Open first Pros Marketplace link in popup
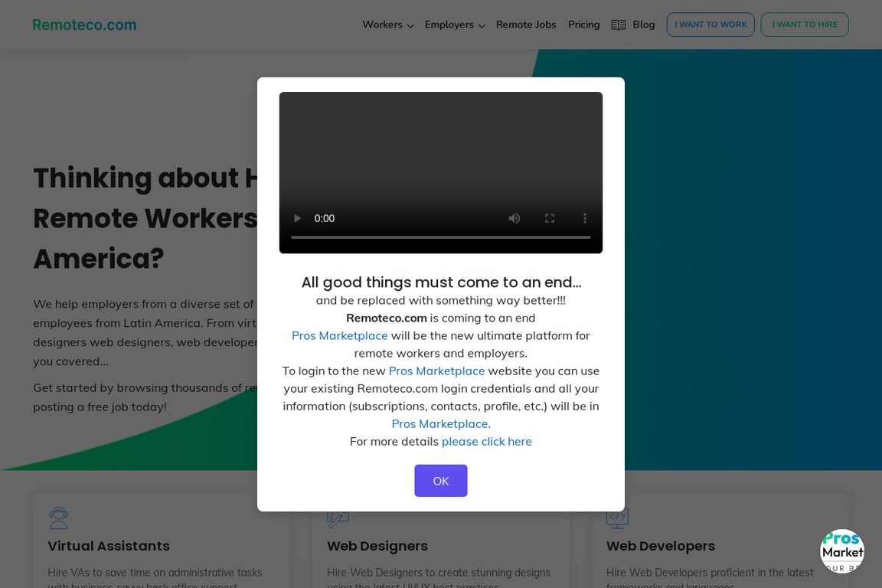Image resolution: width=882 pixels, height=588 pixels. pos(340,336)
